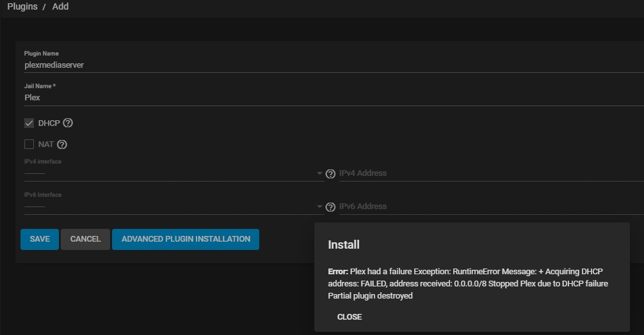This screenshot has width=644, height=335.
Task: Click the DHCP label
Action: 49,123
